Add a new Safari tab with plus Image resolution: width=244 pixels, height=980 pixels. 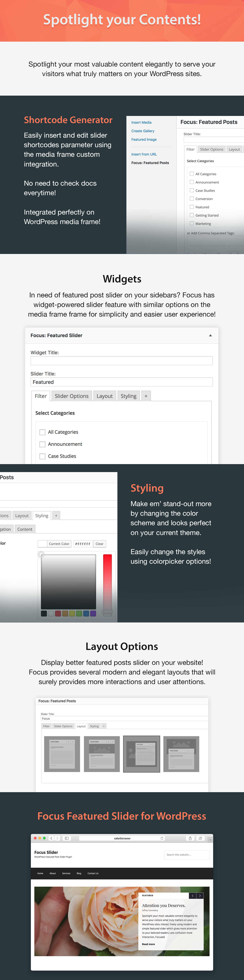(210, 840)
